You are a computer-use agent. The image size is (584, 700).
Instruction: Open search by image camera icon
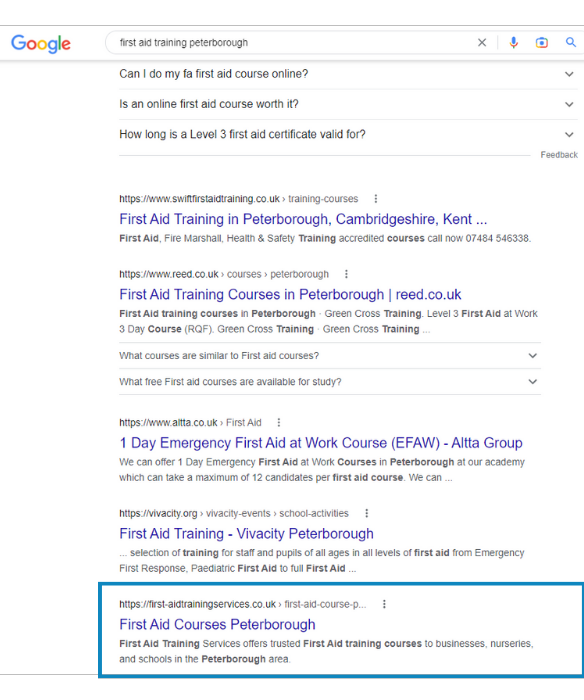tap(542, 43)
